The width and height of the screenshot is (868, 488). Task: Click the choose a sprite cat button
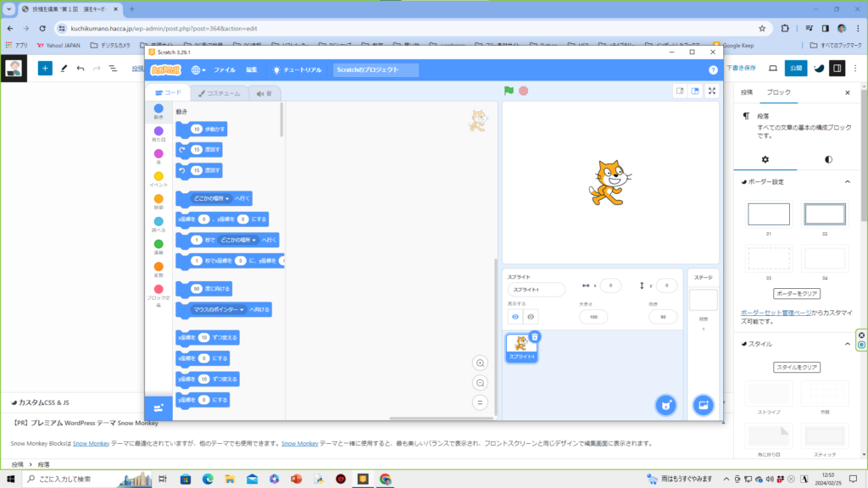665,405
